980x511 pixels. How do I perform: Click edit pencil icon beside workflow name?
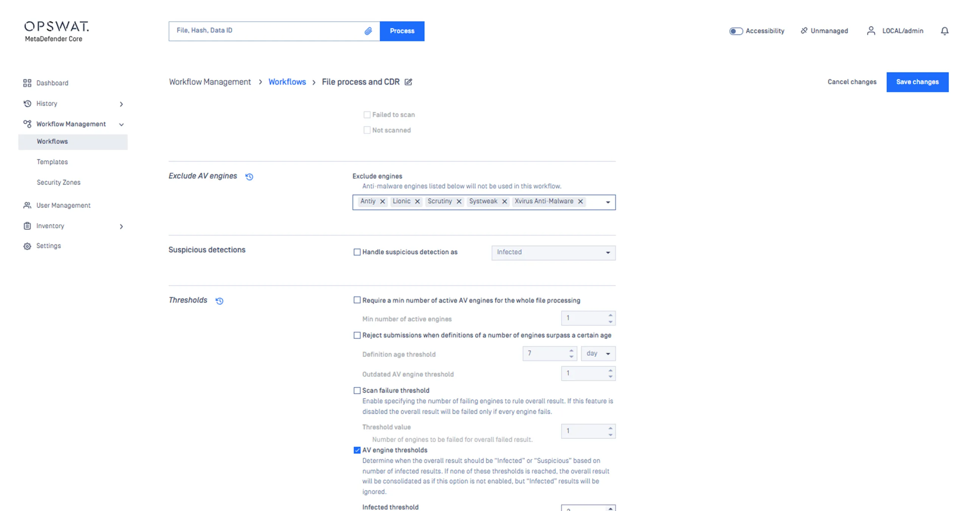click(x=408, y=82)
